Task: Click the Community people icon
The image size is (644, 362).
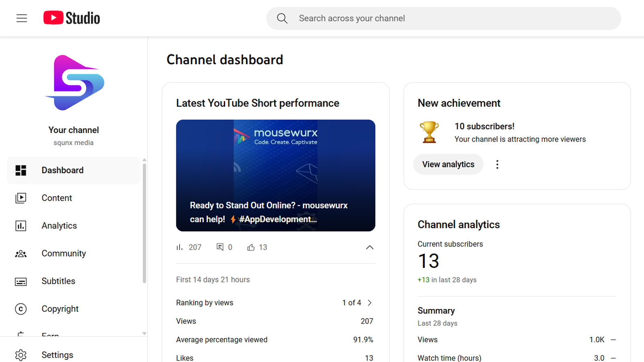Action: coord(21,253)
